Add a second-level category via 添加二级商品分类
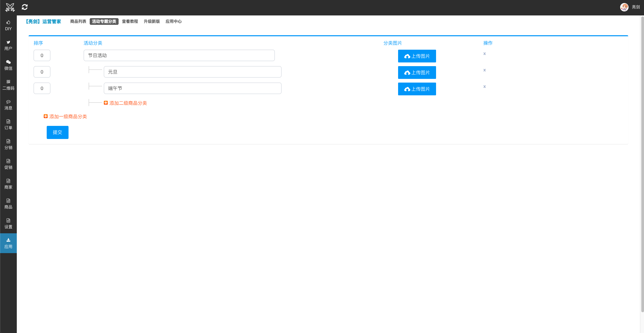The image size is (644, 333). [x=125, y=103]
